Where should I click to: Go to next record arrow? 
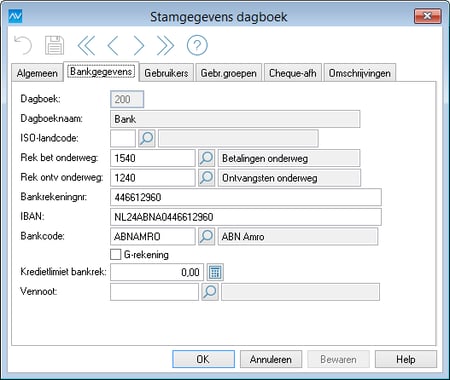pos(139,45)
